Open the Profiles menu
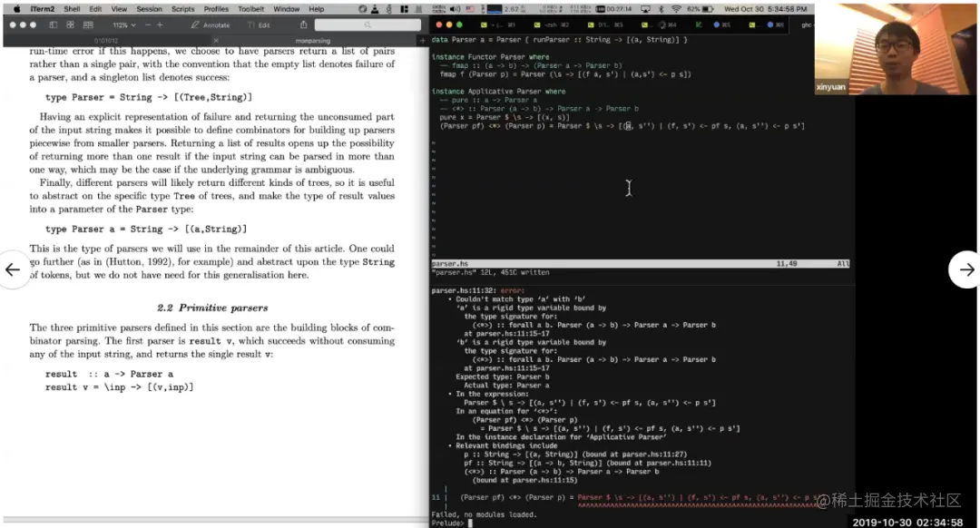The height and width of the screenshot is (528, 980). [216, 9]
